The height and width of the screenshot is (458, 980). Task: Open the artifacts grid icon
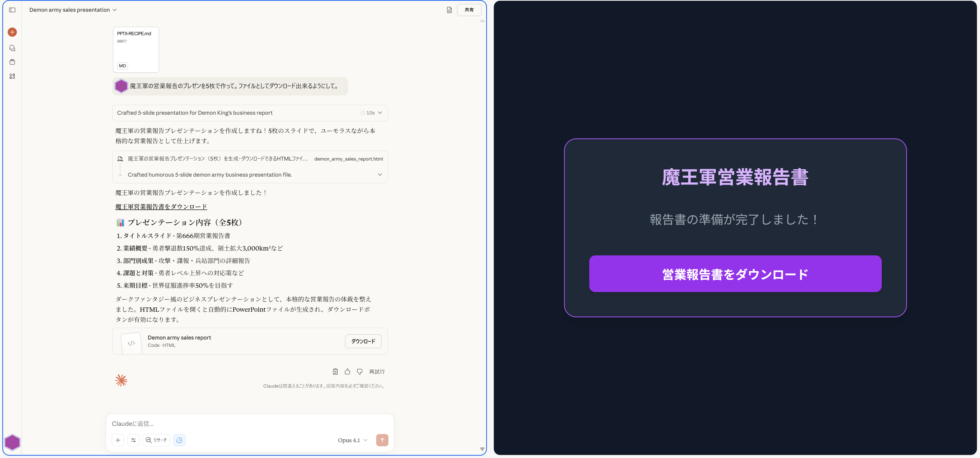[x=12, y=76]
